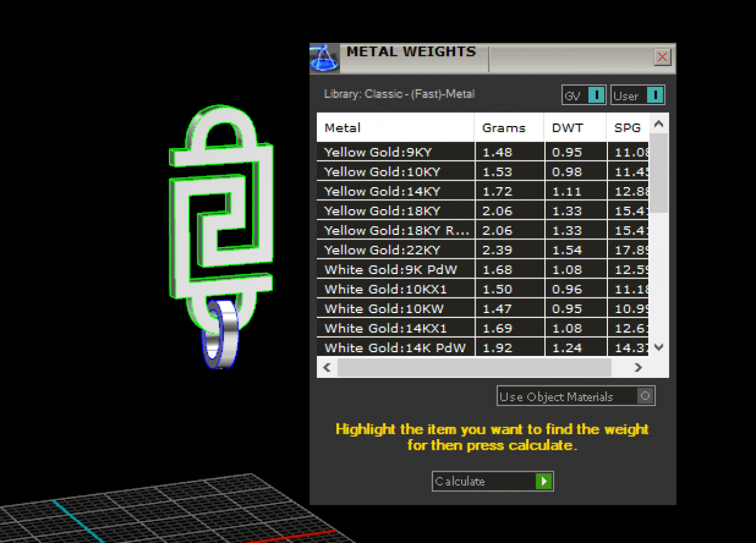This screenshot has width=756, height=543.
Task: Click the 1.11 DWT value
Action: coord(567,191)
